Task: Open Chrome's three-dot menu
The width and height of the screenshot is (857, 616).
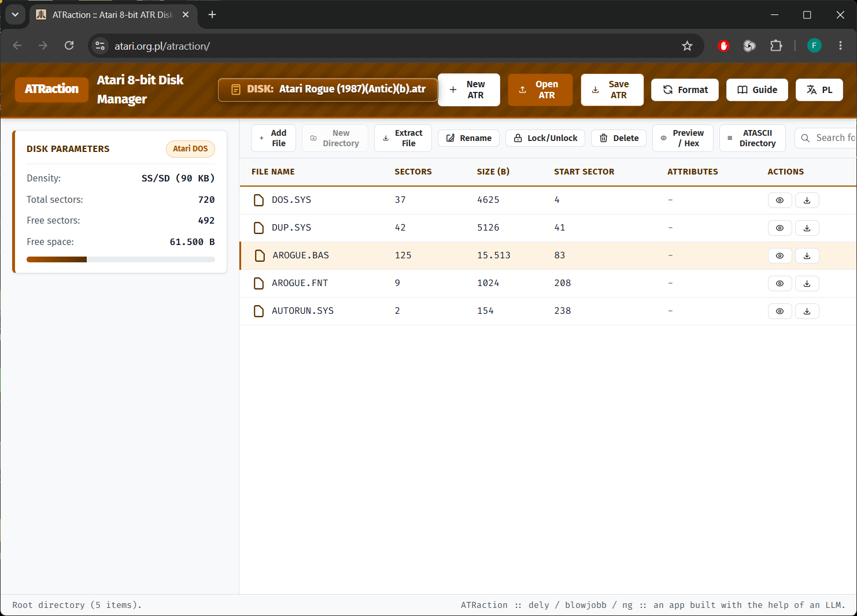Action: point(840,46)
